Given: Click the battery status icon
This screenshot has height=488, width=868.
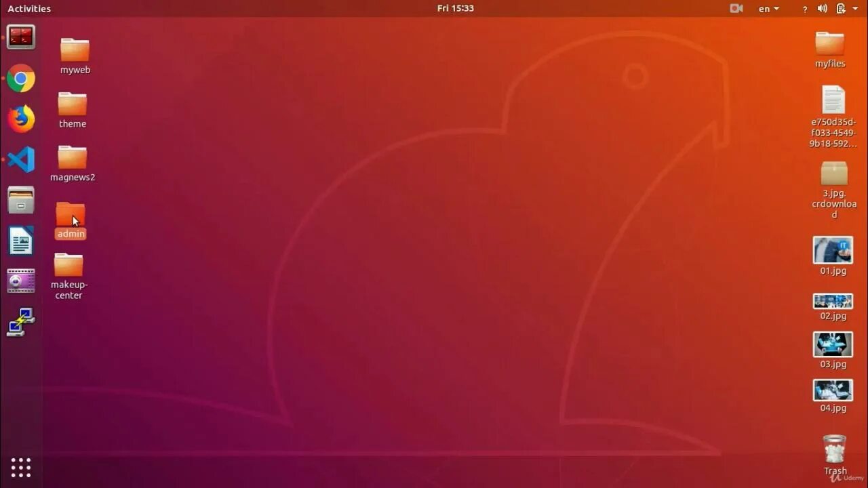Looking at the screenshot, I should (x=841, y=9).
